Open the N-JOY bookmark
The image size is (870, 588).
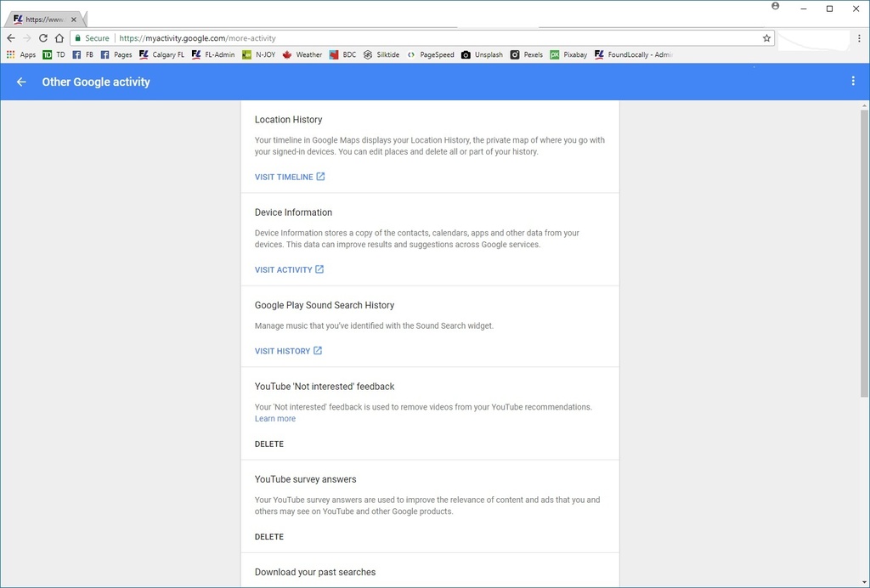(x=258, y=55)
